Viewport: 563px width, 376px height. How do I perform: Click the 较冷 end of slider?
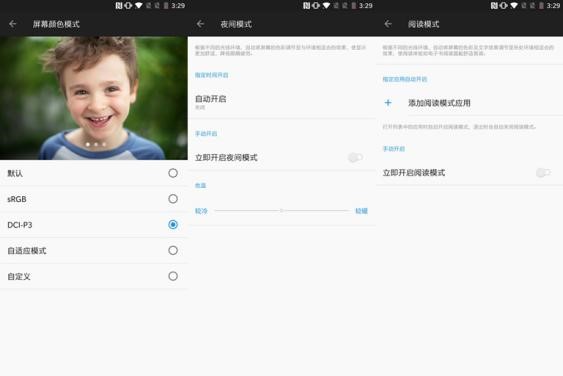pyautogui.click(x=201, y=211)
